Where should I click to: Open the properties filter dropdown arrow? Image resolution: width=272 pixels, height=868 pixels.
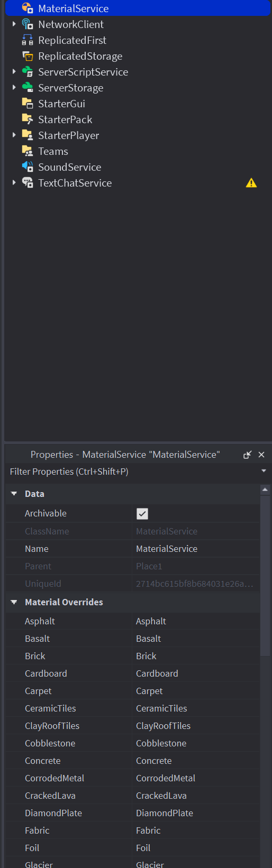pyautogui.click(x=264, y=471)
